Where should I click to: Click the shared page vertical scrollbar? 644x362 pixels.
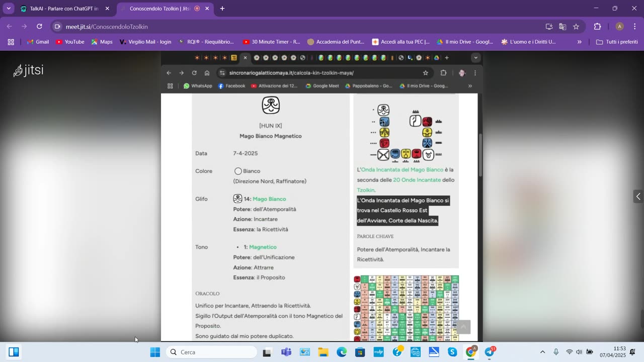coord(480,154)
